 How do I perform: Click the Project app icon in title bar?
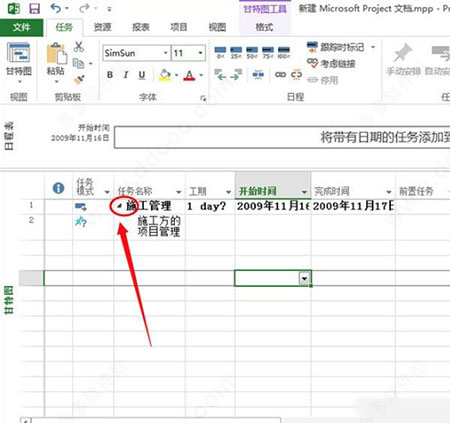(x=13, y=8)
